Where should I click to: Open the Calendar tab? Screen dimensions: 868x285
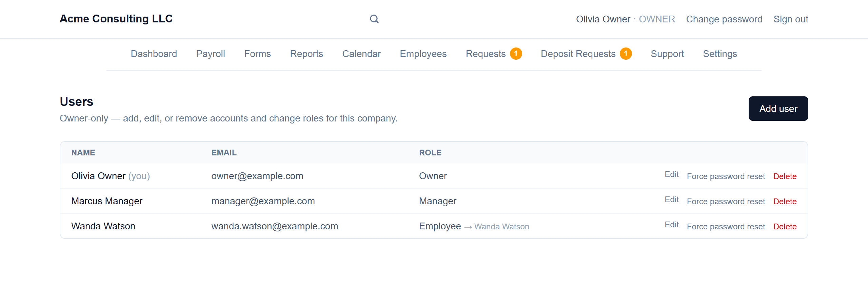pos(361,54)
